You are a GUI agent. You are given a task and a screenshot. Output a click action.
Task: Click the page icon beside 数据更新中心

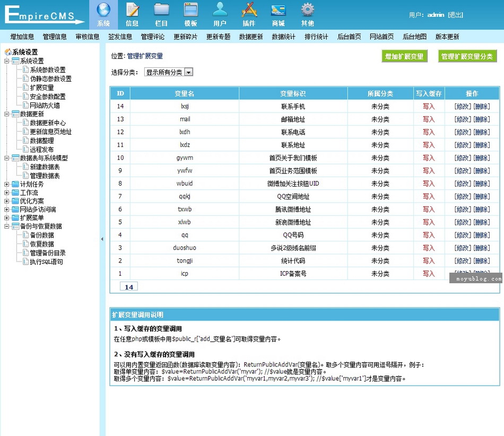pyautogui.click(x=25, y=123)
